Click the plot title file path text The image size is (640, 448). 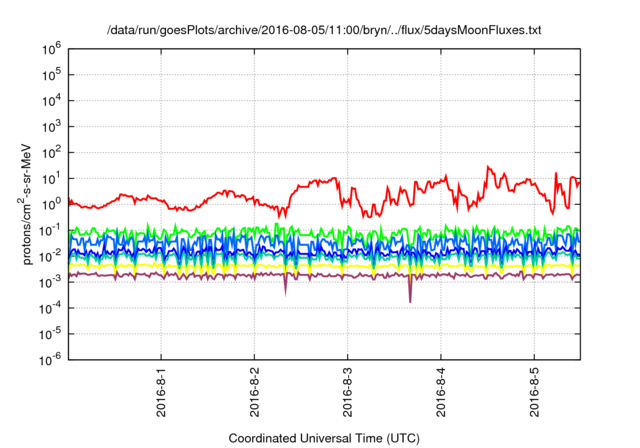[x=323, y=31]
